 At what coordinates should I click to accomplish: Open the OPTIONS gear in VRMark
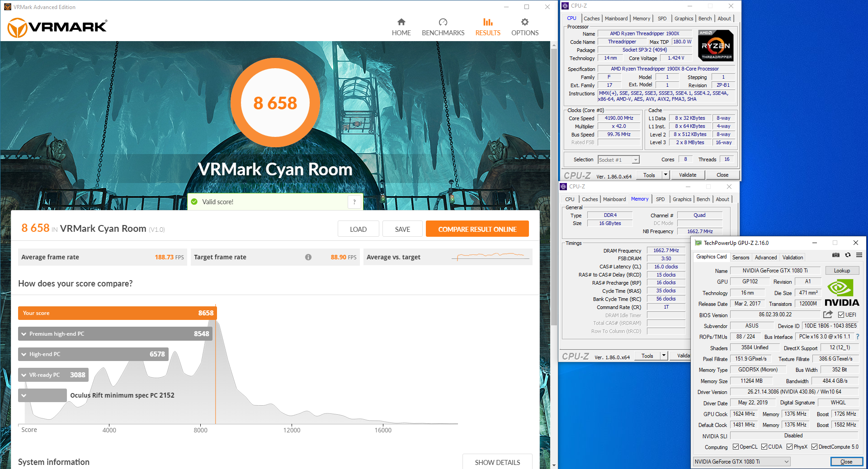[x=525, y=27]
